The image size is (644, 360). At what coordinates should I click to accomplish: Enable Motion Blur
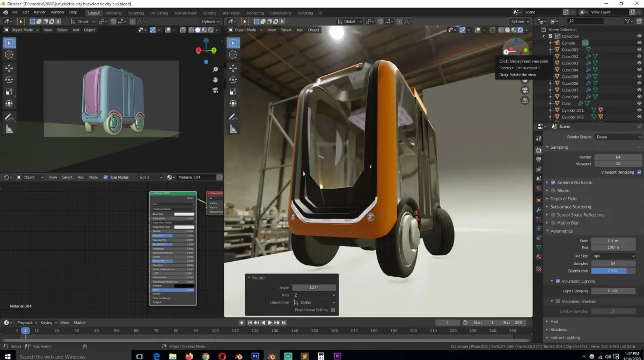pyautogui.click(x=553, y=222)
